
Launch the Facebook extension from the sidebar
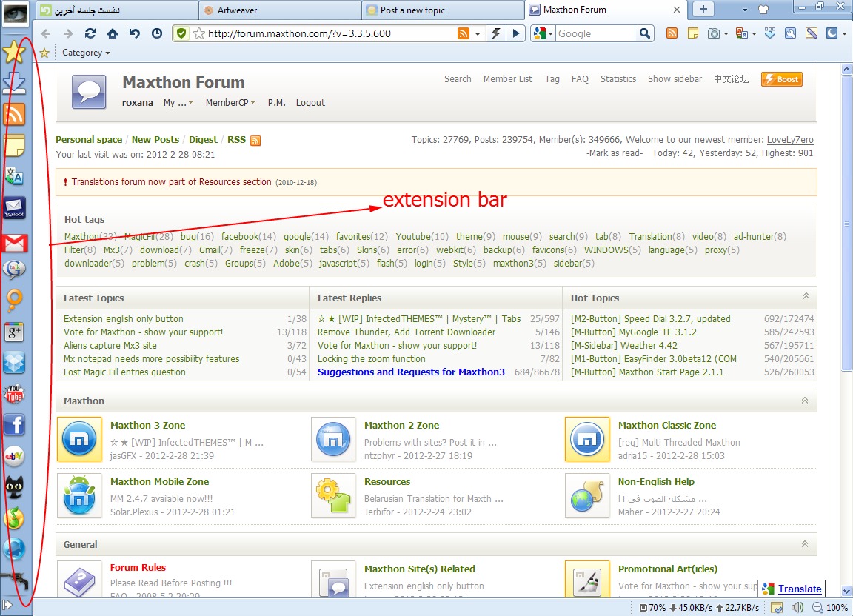14,425
